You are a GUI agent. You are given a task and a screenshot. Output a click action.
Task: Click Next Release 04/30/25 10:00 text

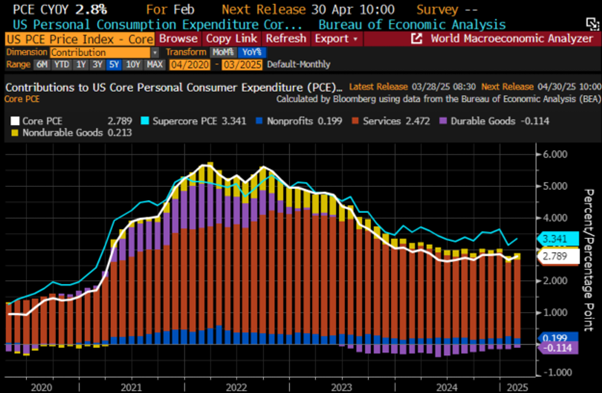tap(541, 87)
